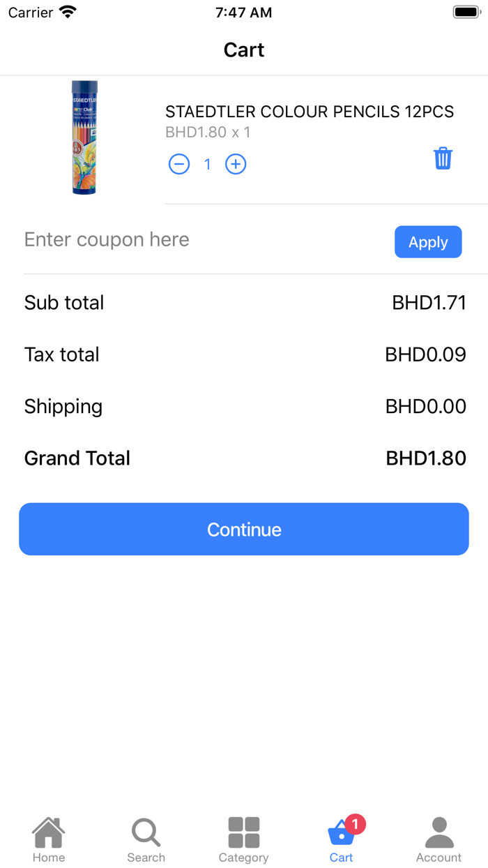
Task: Open the Account tab
Action: tap(439, 840)
